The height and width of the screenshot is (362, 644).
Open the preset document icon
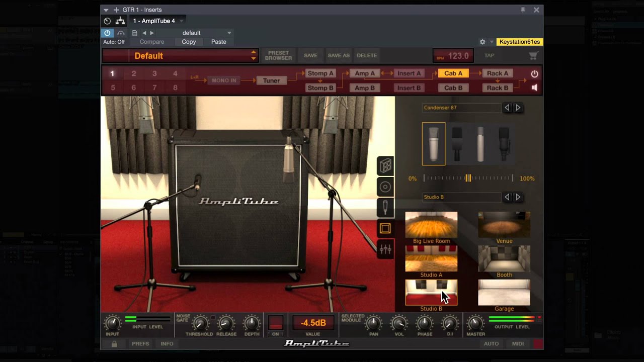(135, 33)
